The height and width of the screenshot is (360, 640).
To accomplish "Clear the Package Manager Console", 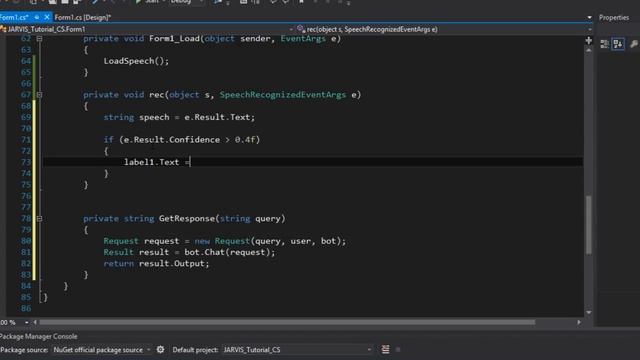I will 385,349.
